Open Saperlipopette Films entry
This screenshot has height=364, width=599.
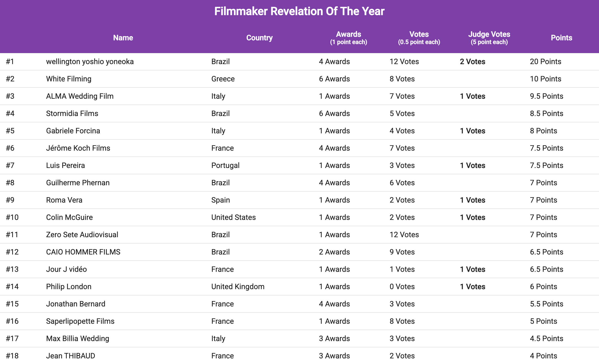pos(80,321)
